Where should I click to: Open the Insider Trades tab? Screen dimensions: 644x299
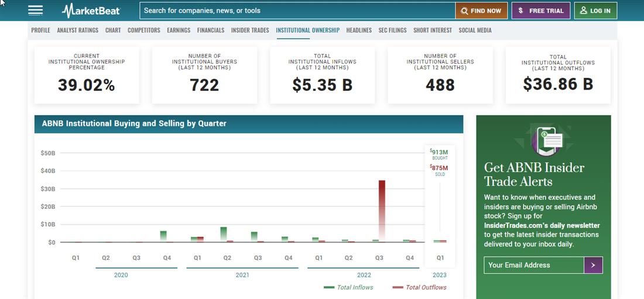tap(250, 30)
